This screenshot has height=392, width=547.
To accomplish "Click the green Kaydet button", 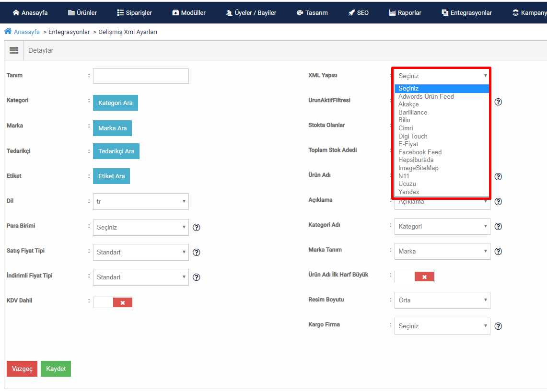I will (56, 369).
